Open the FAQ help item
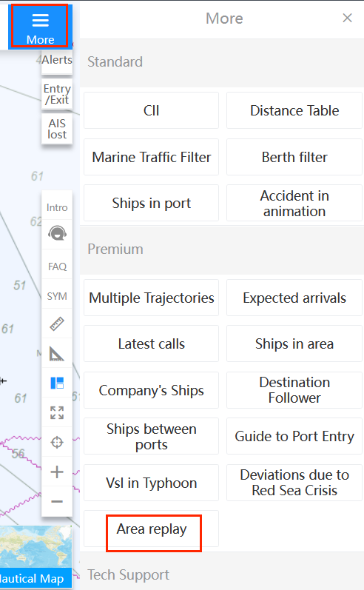The height and width of the screenshot is (590, 364). (57, 266)
